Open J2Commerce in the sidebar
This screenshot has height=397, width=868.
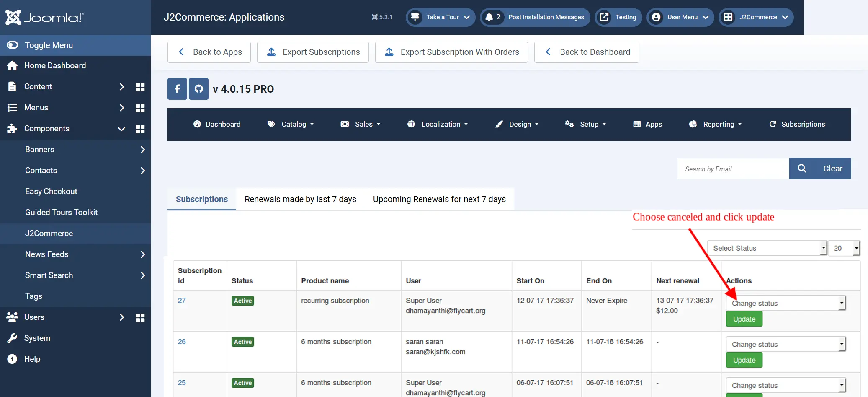pos(49,234)
